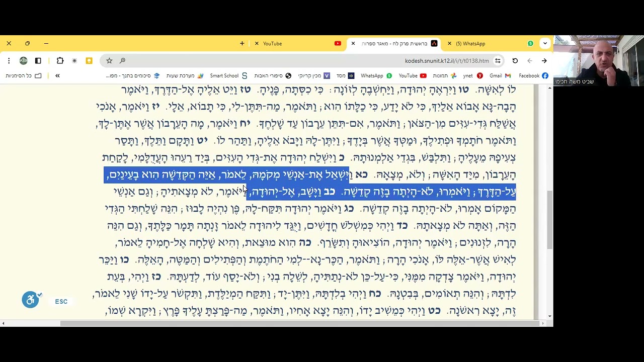Click the vertical scrollbar thumb
The image size is (644, 362).
549,220
